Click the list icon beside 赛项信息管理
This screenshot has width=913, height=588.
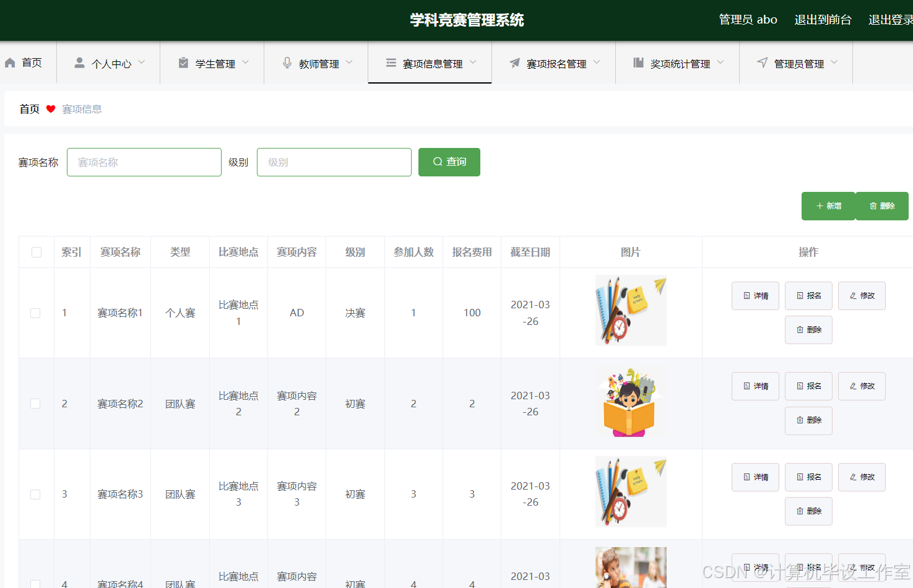tap(391, 63)
